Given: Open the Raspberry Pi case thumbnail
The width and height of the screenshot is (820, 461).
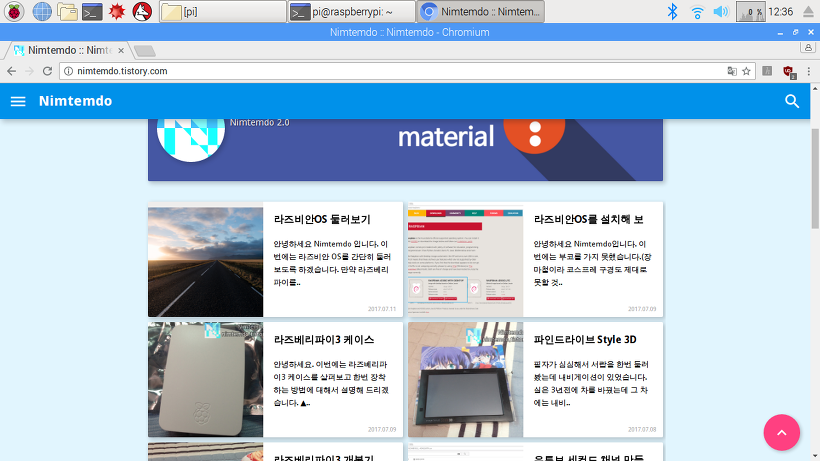Looking at the screenshot, I should [206, 379].
